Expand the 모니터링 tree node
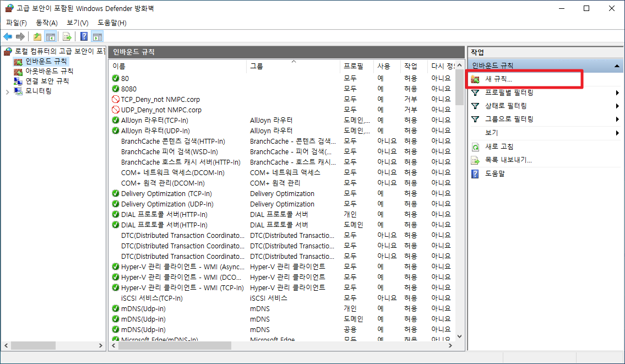The height and width of the screenshot is (364, 625). pos(7,92)
